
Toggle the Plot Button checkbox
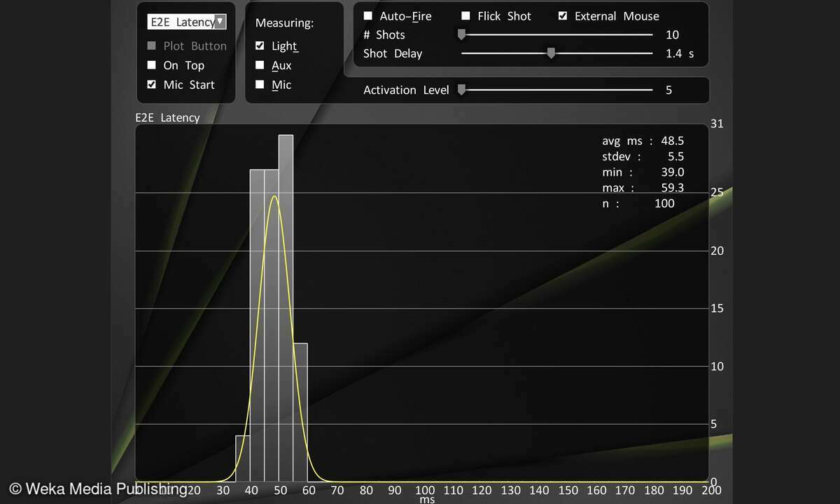coord(151,46)
